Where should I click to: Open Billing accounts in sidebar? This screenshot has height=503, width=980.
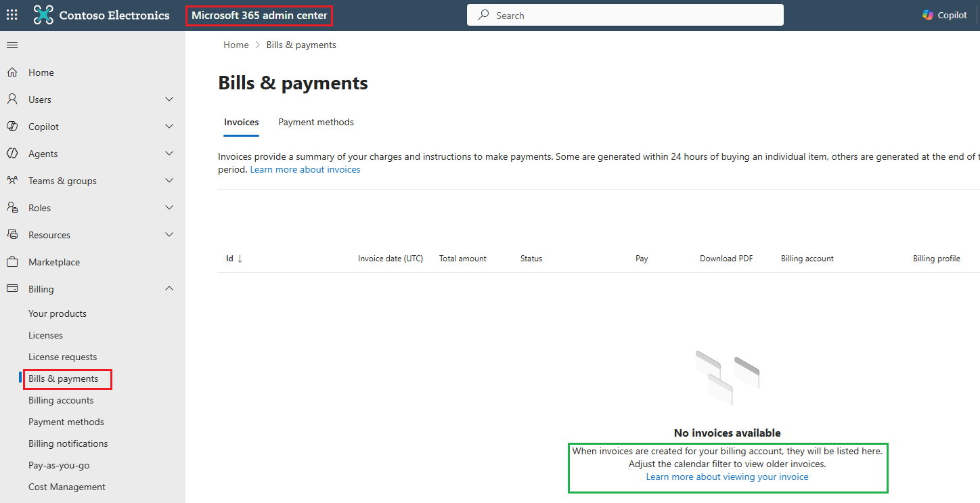coord(61,400)
